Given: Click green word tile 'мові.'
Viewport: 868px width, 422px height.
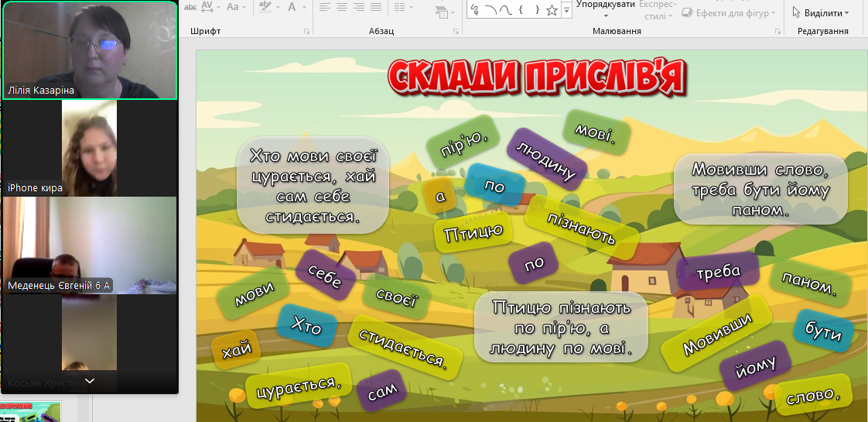Looking at the screenshot, I should click(596, 132).
